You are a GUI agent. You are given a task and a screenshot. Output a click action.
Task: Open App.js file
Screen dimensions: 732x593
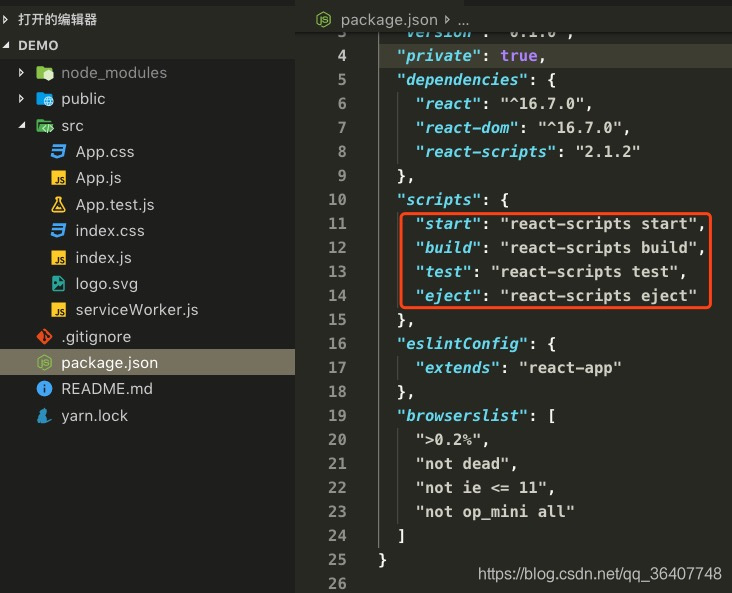point(99,178)
